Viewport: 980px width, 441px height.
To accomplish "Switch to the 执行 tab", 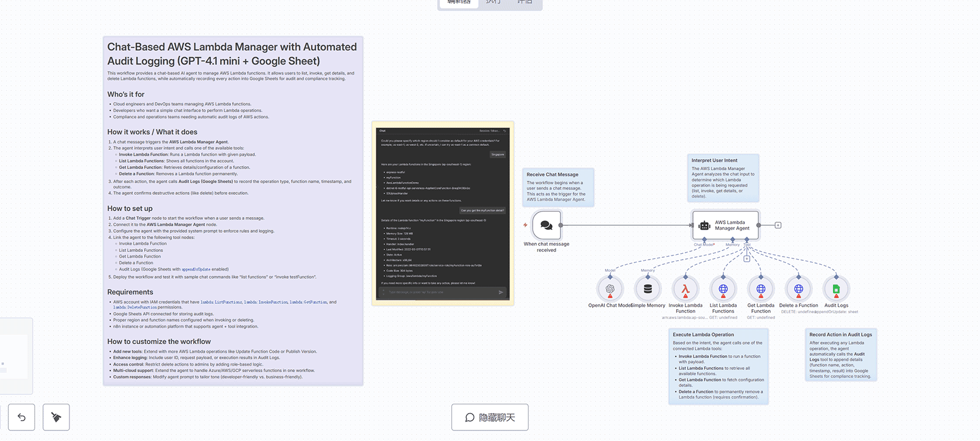I will click(x=493, y=3).
